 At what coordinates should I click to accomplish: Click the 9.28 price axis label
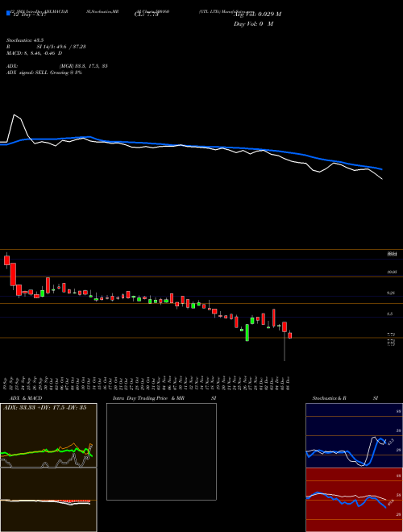tap(391, 293)
